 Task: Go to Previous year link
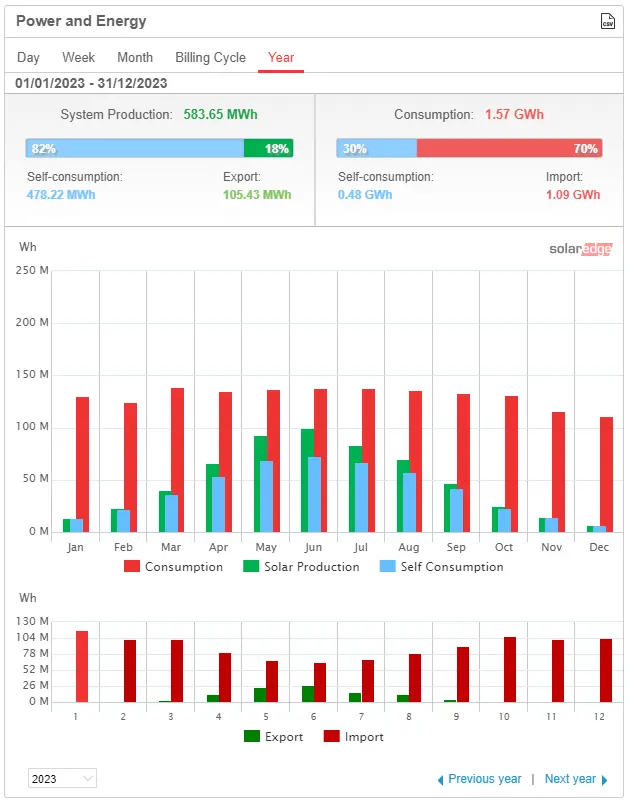[x=484, y=779]
